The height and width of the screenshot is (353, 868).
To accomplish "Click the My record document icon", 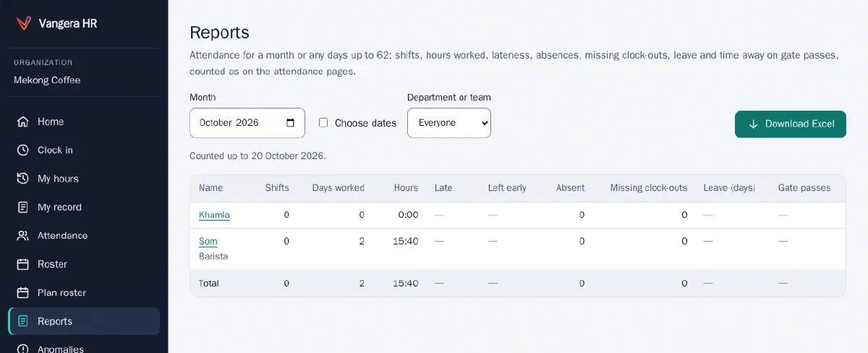I will pos(23,207).
